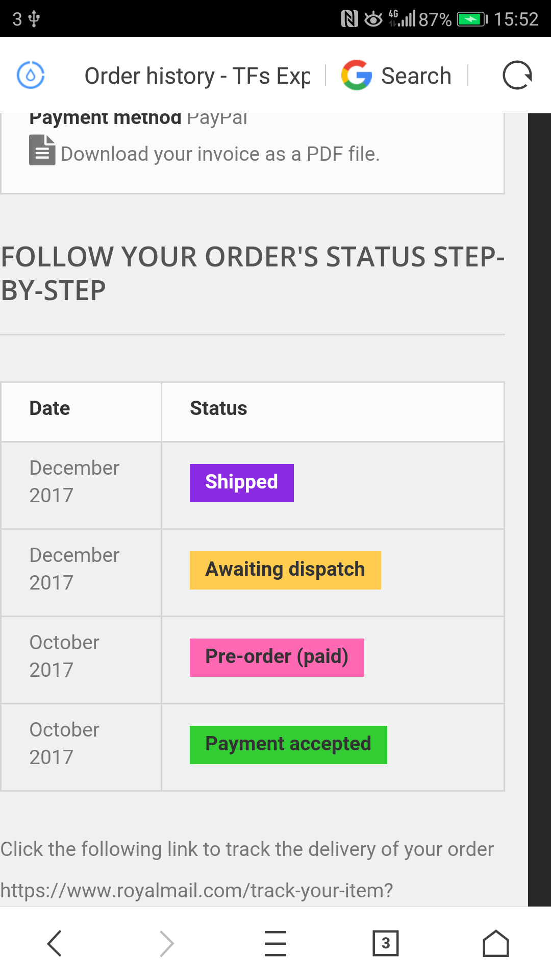Open the Download your invoice PDF link
Image resolution: width=551 pixels, height=980 pixels.
(x=220, y=154)
